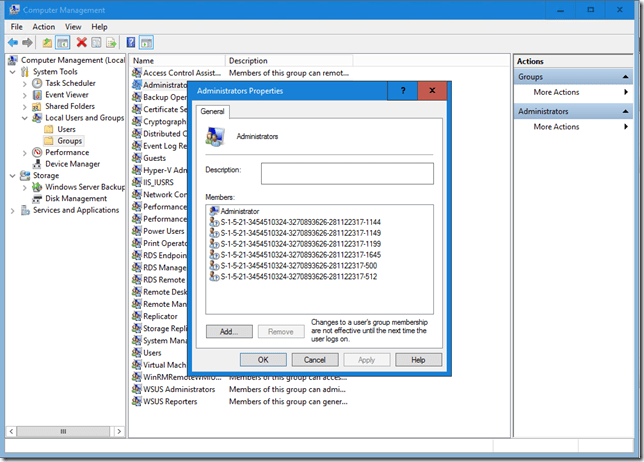Click the red Delete toolbar icon
This screenshot has width=644, height=462.
pyautogui.click(x=81, y=43)
